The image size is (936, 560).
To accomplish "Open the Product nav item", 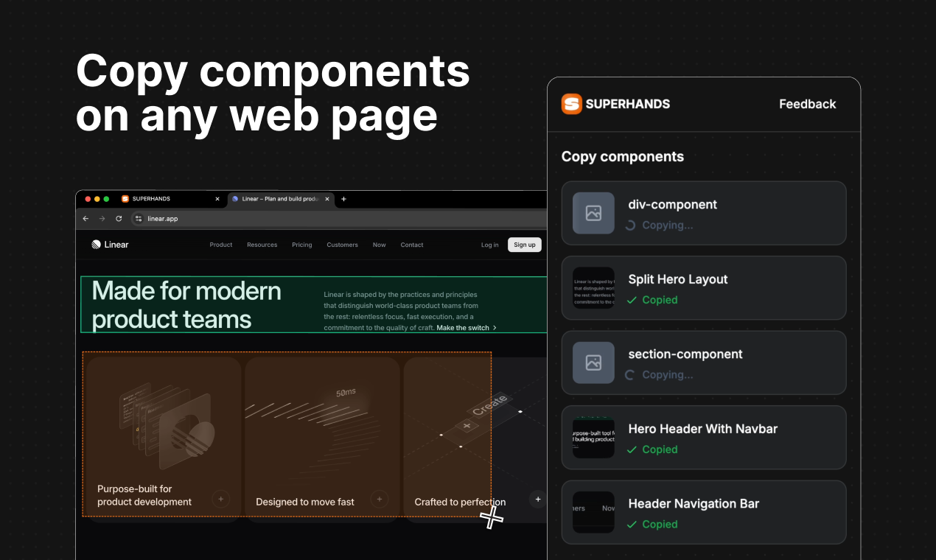I will tap(221, 245).
